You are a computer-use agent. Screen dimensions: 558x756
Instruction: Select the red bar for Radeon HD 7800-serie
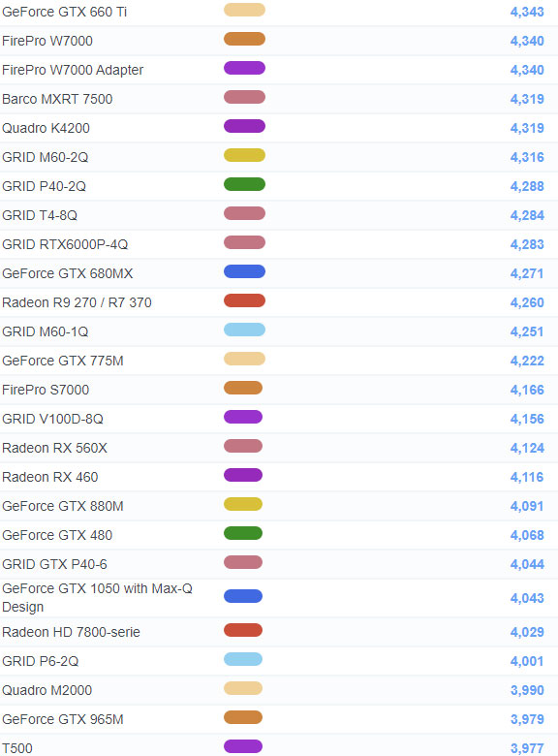coord(243,630)
